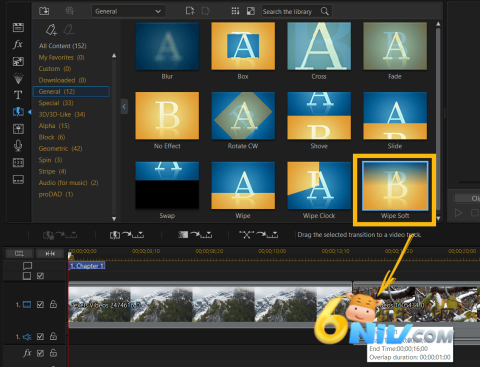Select proDAD (1) category
This screenshot has height=367, width=480.
(x=56, y=194)
